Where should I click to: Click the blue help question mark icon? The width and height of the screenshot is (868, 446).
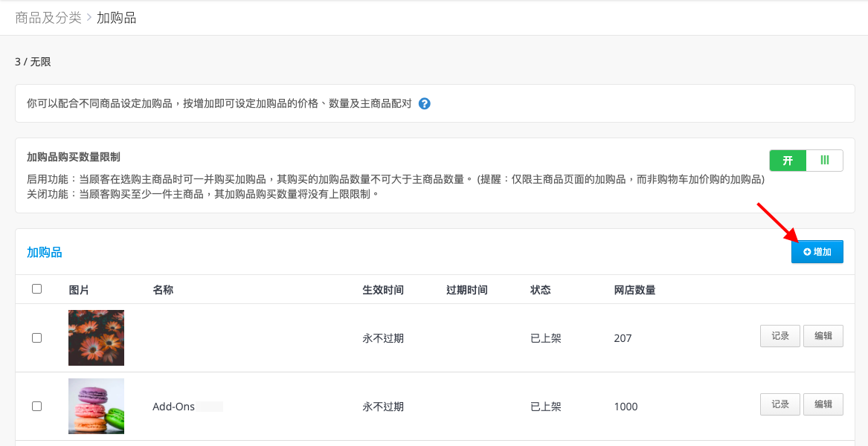click(x=425, y=103)
